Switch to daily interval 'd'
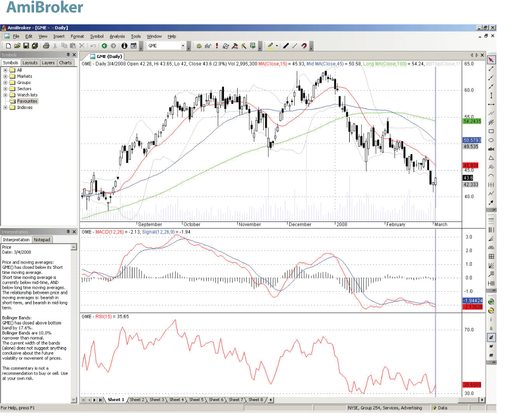 click(491, 338)
